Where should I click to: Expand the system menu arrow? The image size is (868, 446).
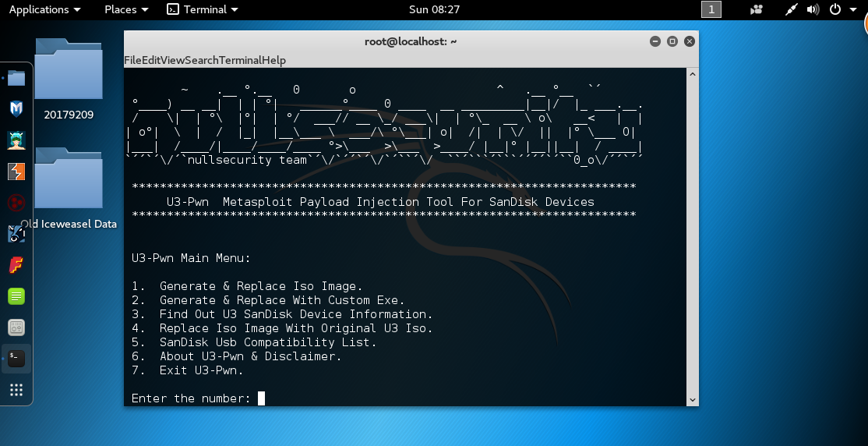click(853, 9)
